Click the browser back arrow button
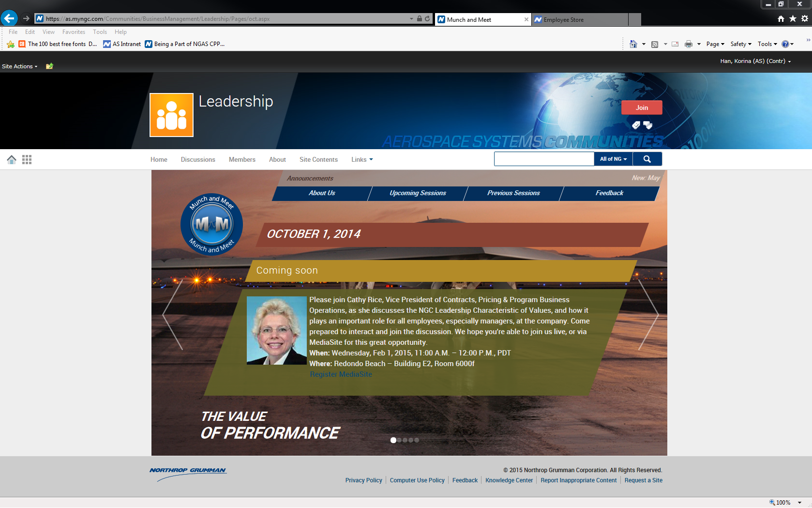Screen dimensions: 812x508 (x=9, y=18)
